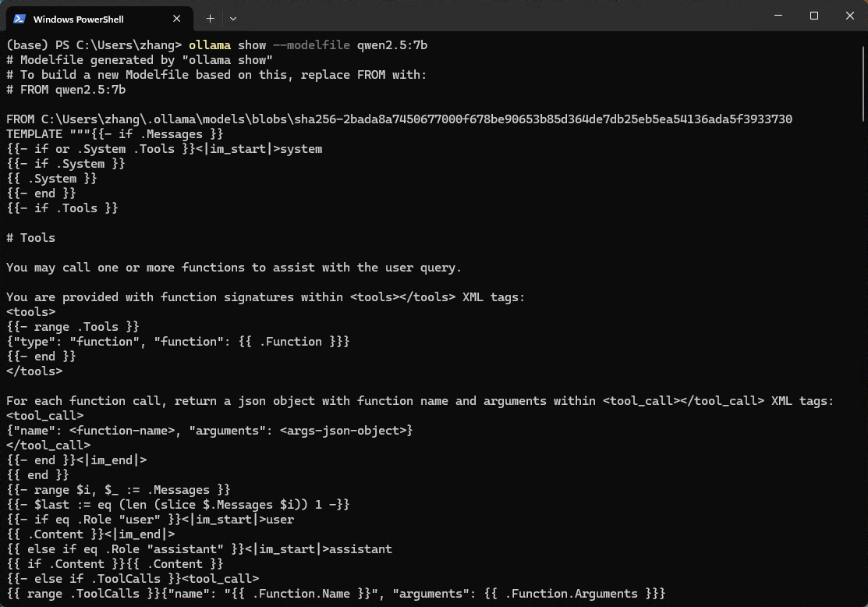The width and height of the screenshot is (868, 607).
Task: Click the FROM sha256 blob path line
Action: click(x=399, y=119)
